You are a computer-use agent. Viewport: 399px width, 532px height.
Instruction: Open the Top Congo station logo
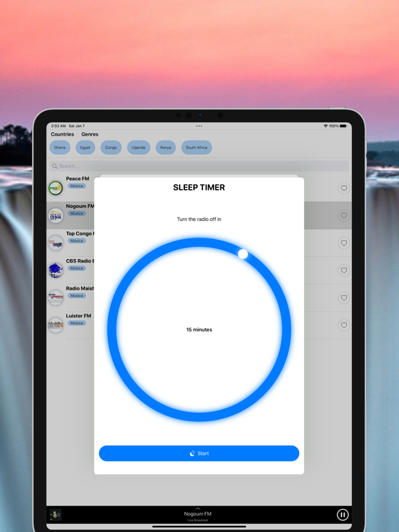[x=55, y=243]
